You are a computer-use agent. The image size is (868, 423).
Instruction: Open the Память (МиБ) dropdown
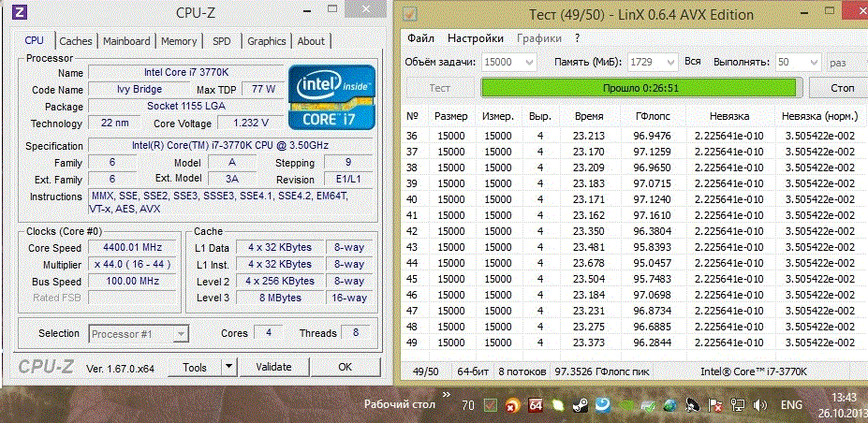[669, 62]
